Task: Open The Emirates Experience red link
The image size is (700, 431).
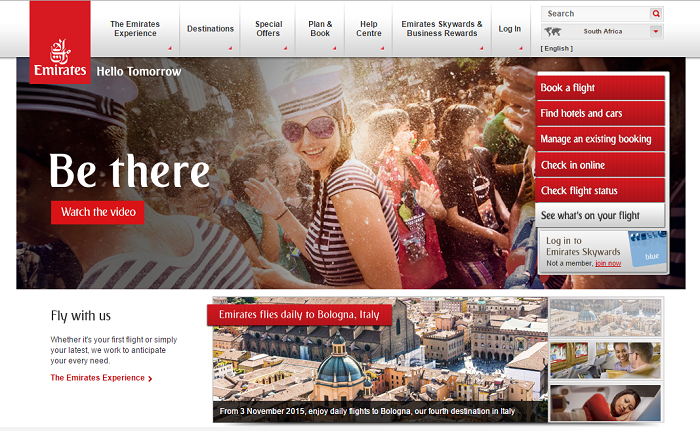Action: tap(97, 378)
